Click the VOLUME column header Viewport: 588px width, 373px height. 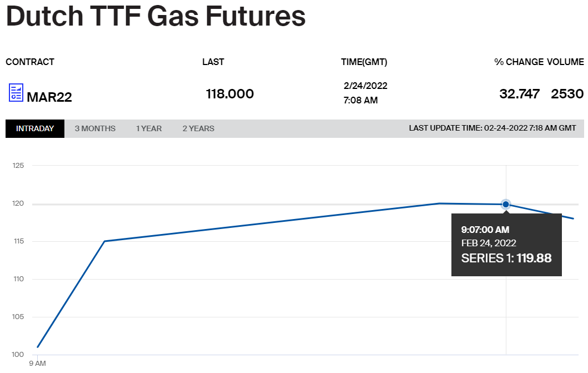565,62
